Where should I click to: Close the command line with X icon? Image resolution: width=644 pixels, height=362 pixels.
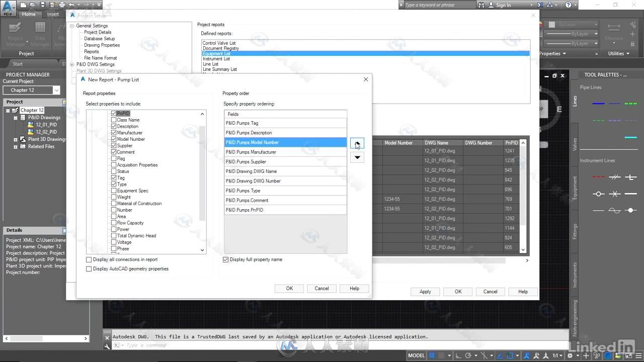107,338
